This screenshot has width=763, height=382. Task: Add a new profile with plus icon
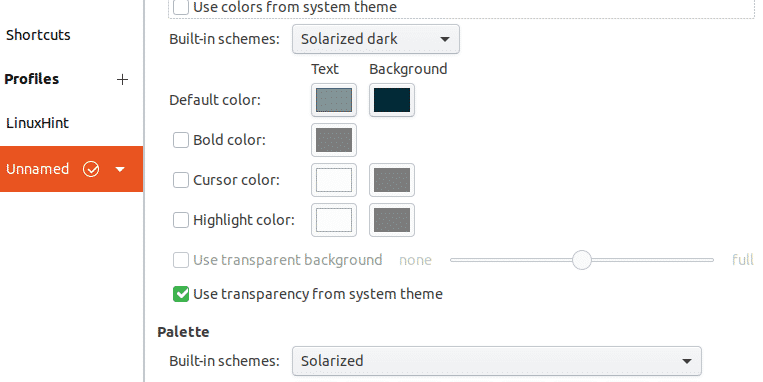(123, 79)
